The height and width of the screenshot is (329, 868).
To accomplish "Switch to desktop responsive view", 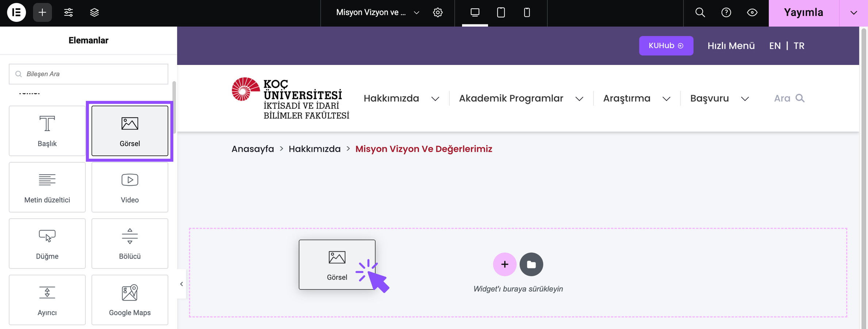I will tap(475, 12).
